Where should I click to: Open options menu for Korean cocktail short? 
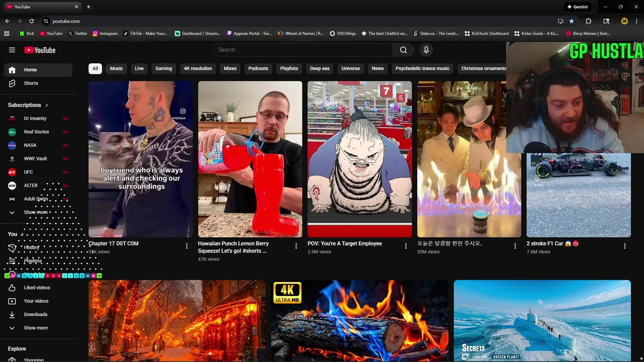point(515,246)
